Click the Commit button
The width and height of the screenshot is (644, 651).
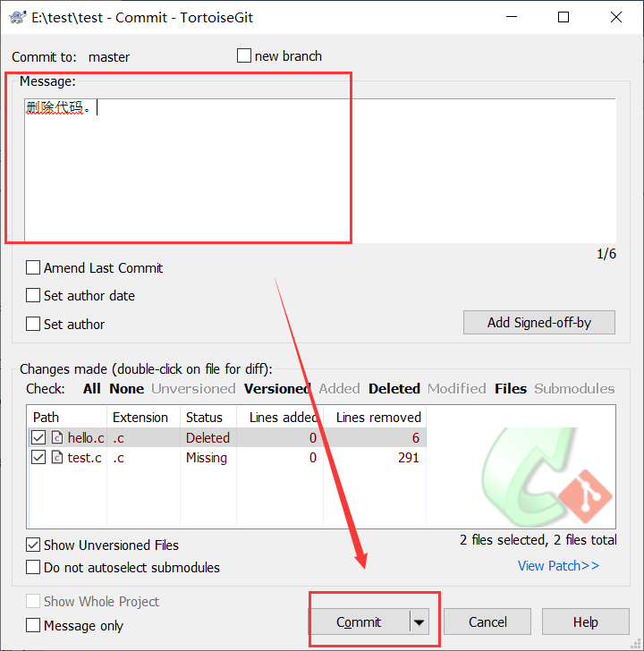360,622
